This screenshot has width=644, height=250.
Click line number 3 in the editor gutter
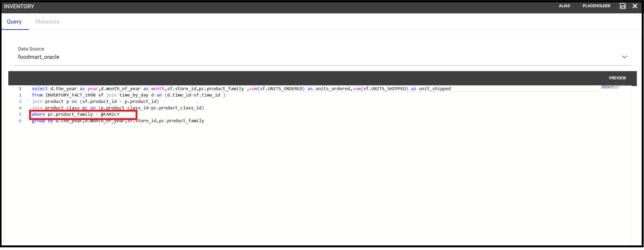tap(20, 102)
